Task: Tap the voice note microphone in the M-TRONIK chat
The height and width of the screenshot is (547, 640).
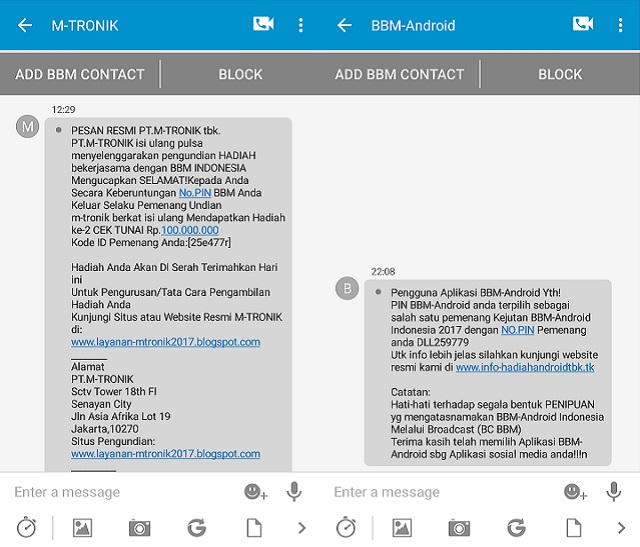Action: pyautogui.click(x=294, y=491)
